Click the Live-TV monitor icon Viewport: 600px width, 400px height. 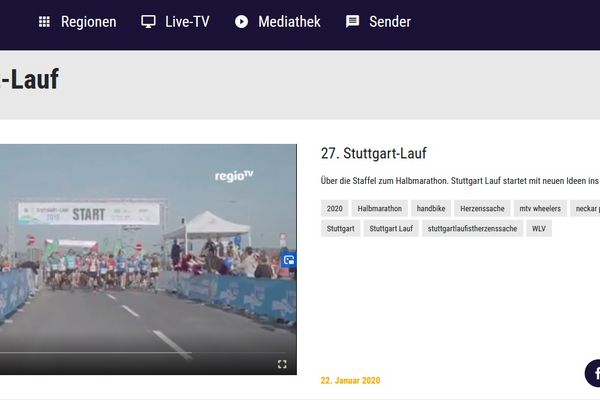click(x=148, y=21)
